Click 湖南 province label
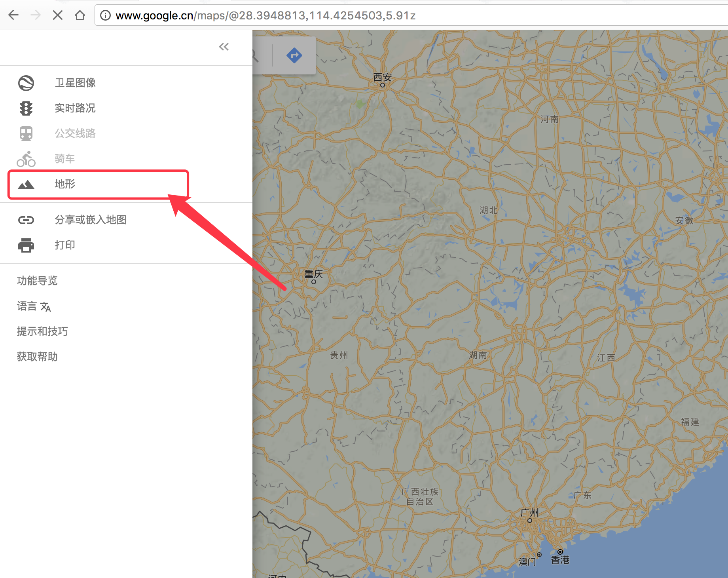Viewport: 728px width, 578px height. (478, 355)
